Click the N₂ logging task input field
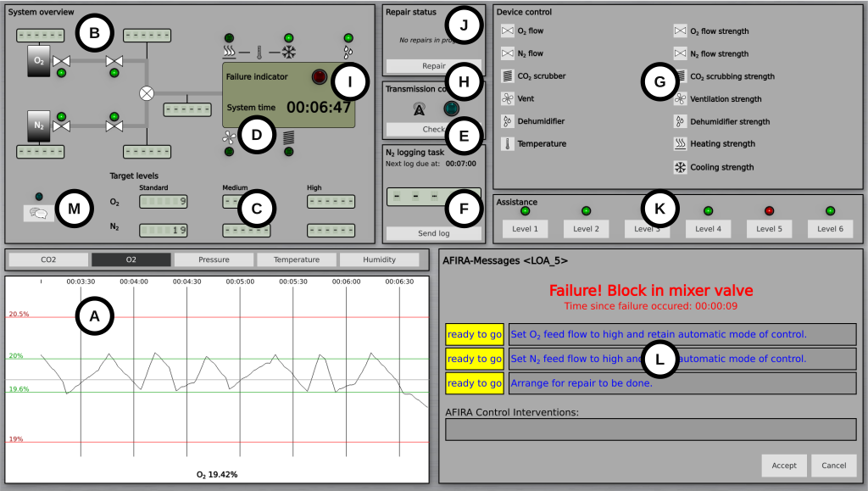868x491 pixels. (433, 197)
